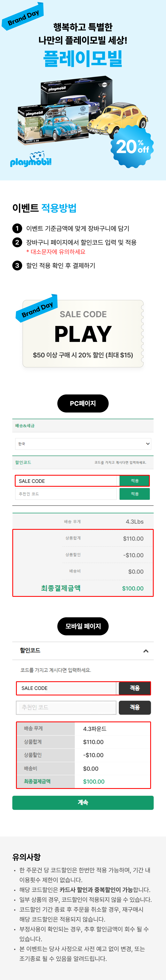Click the step 3 number icon
The width and height of the screenshot is (166, 980).
coord(17,265)
